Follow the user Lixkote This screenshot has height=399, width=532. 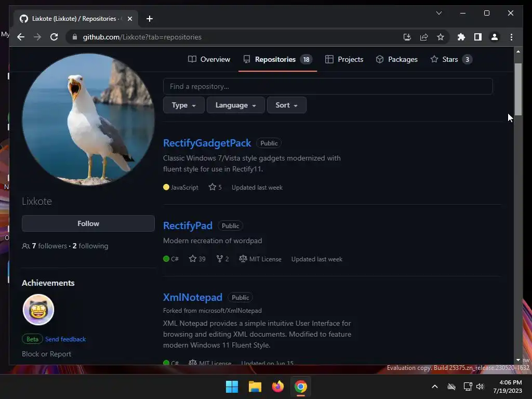pos(88,223)
